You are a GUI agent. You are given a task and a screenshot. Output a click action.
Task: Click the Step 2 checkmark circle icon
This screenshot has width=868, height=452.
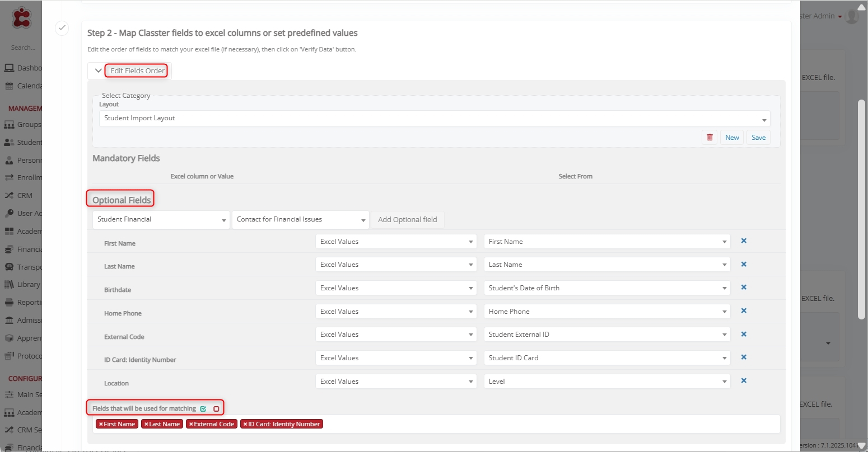click(62, 28)
